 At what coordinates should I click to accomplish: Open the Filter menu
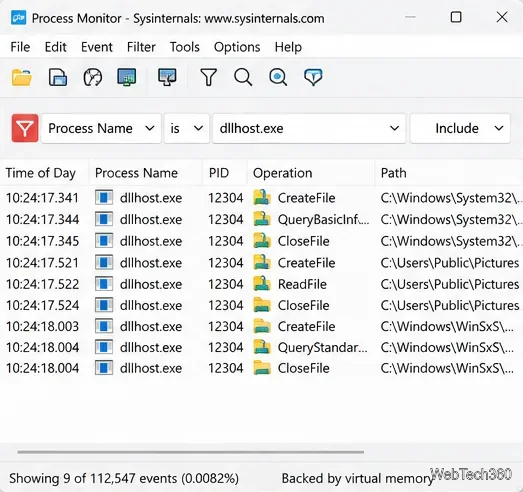point(141,47)
